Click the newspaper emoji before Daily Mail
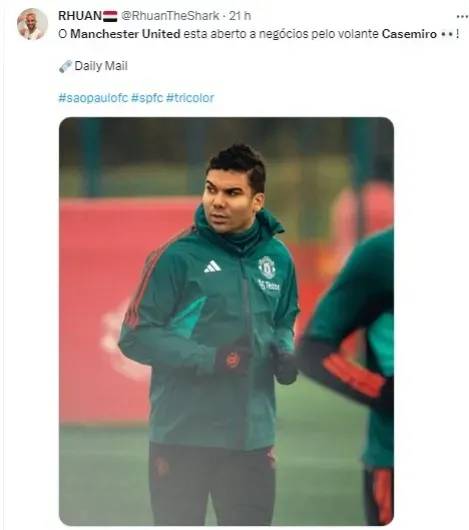This screenshot has height=530, width=469. [x=65, y=66]
